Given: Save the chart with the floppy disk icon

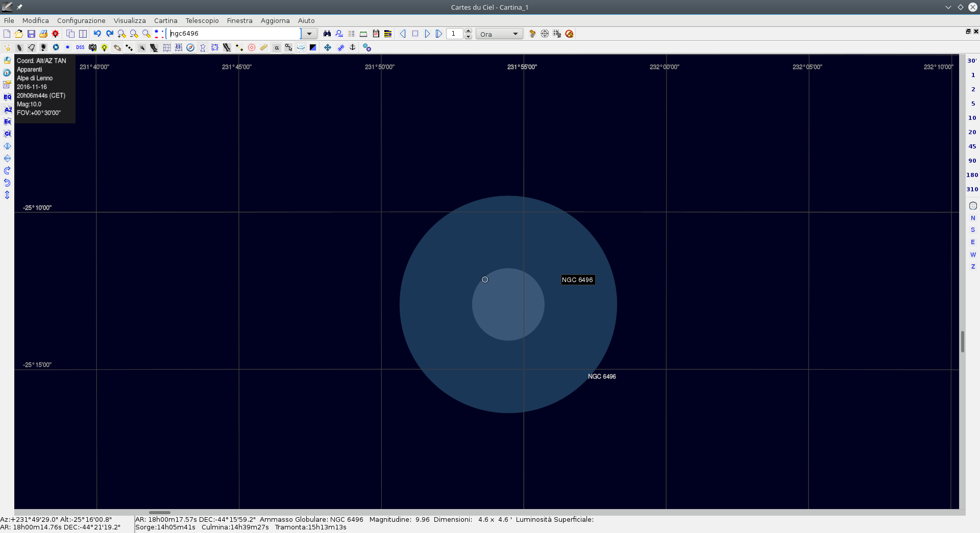Looking at the screenshot, I should (31, 34).
